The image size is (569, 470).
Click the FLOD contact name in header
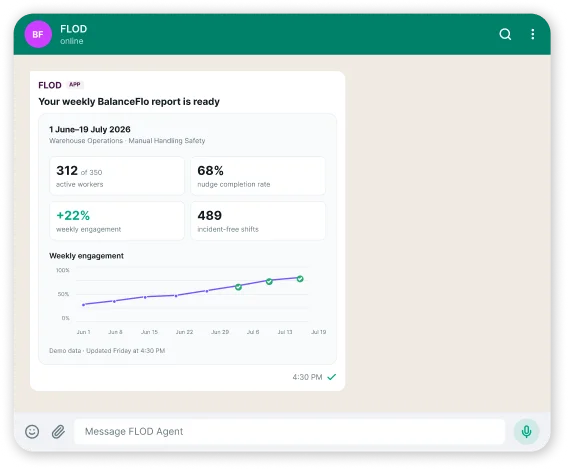click(x=74, y=29)
